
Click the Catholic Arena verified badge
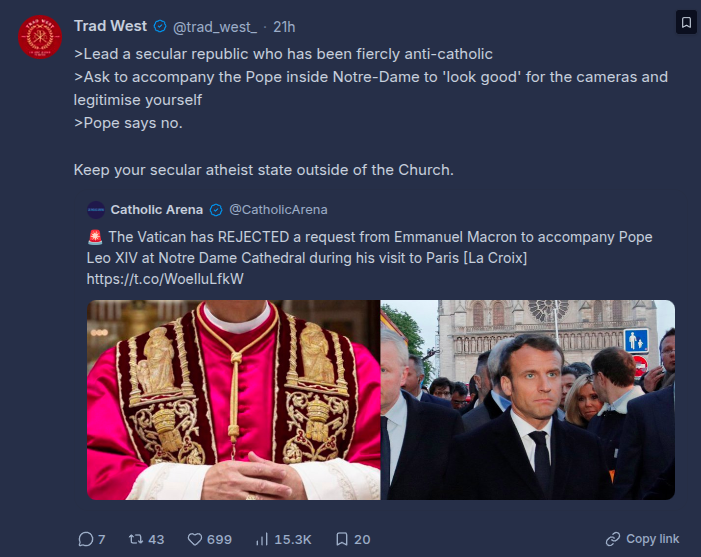coord(216,210)
